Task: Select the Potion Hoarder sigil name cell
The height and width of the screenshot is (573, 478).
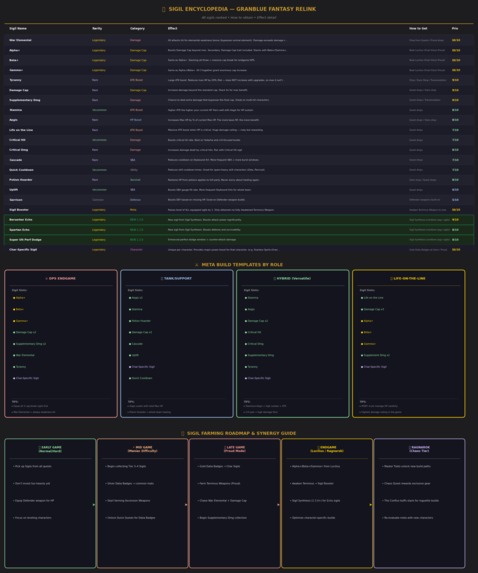Action: point(21,180)
